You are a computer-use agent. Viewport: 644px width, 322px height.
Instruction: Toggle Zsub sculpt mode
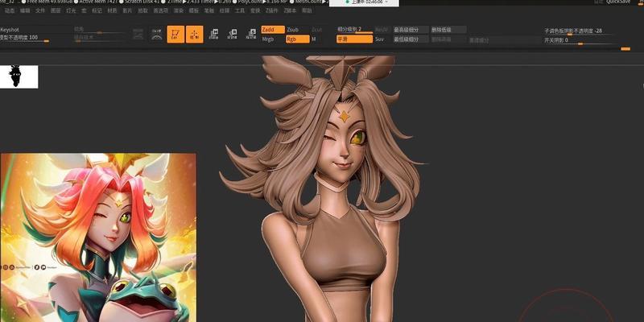(x=293, y=30)
